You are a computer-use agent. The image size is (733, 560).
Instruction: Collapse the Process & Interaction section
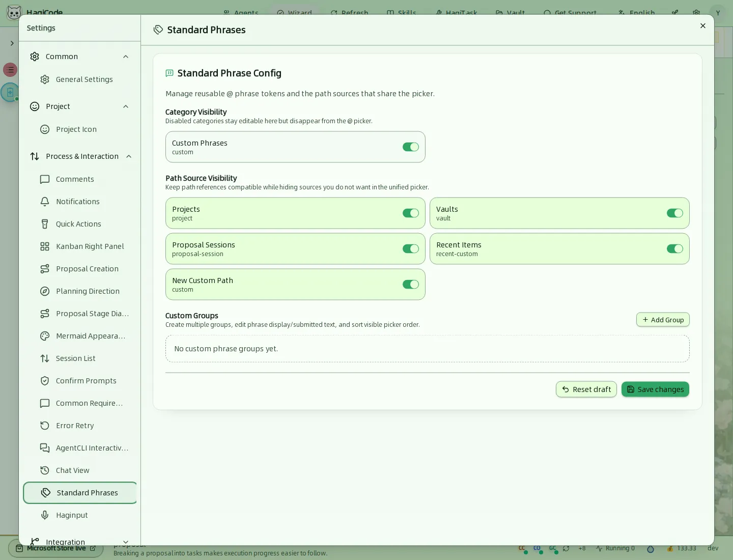tap(129, 156)
